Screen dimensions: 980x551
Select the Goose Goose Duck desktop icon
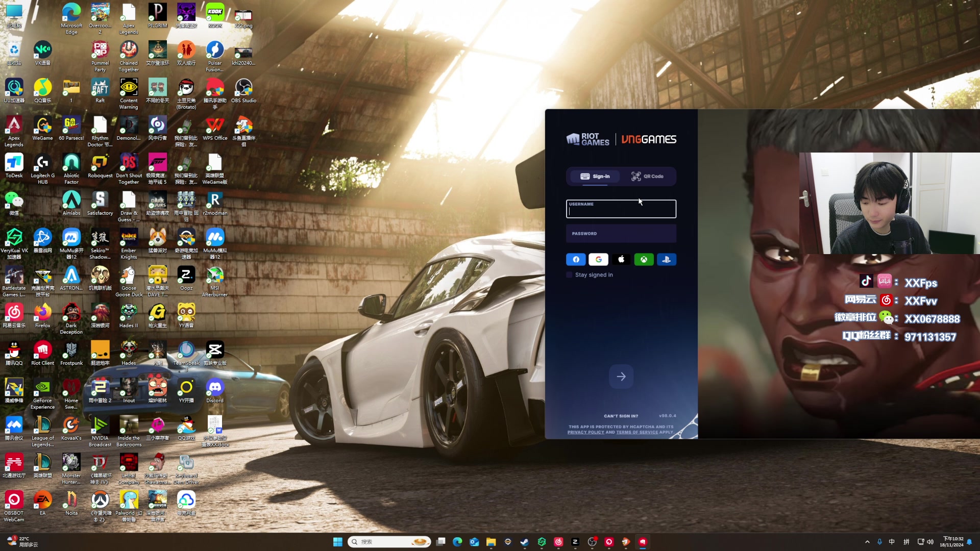click(129, 282)
